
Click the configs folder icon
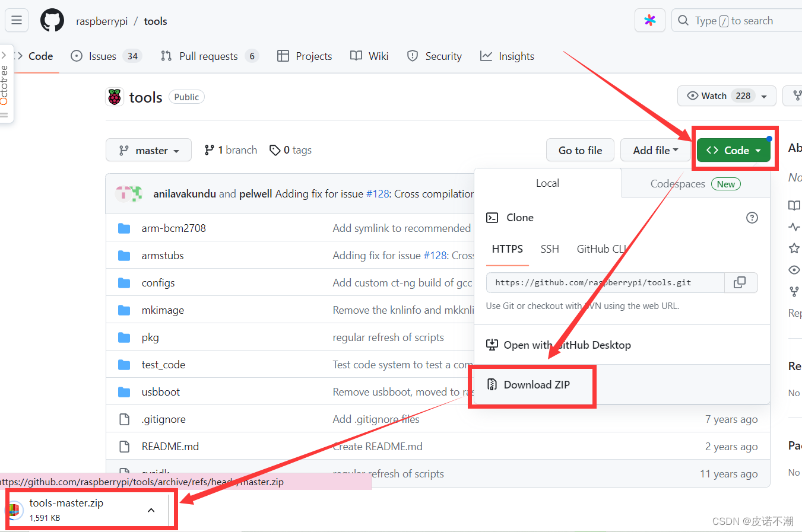[x=124, y=283]
